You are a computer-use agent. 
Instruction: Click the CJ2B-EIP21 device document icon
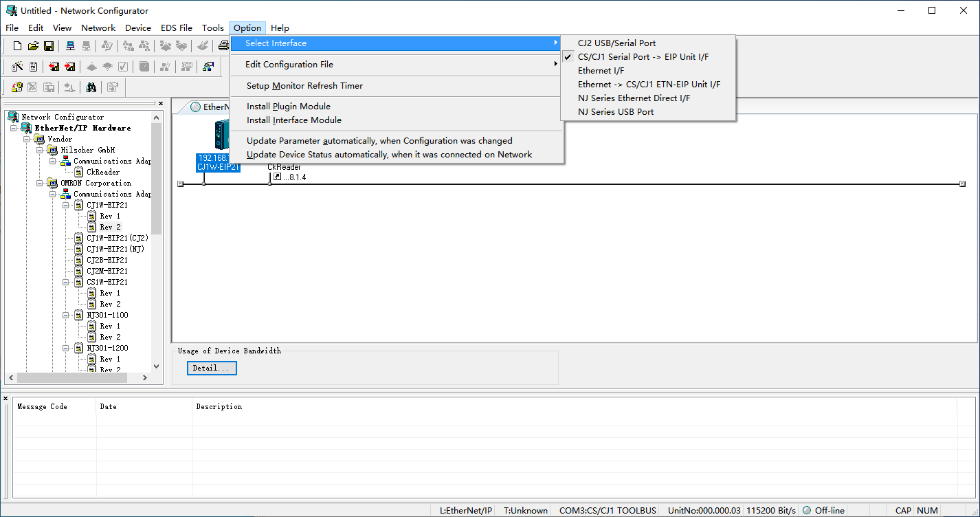coord(78,260)
